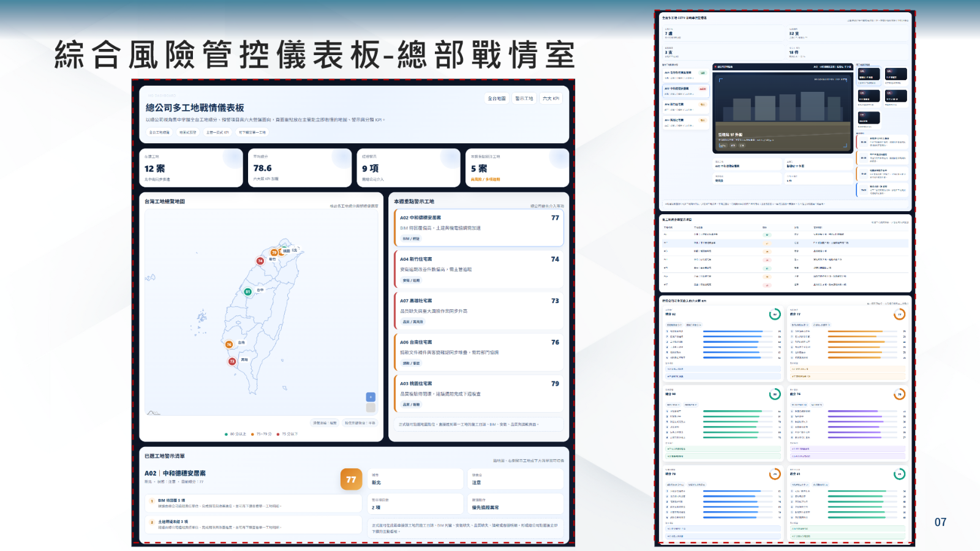The image size is (980, 551).
Task: Open the 5 案 weekly focus card
Action: tap(517, 168)
